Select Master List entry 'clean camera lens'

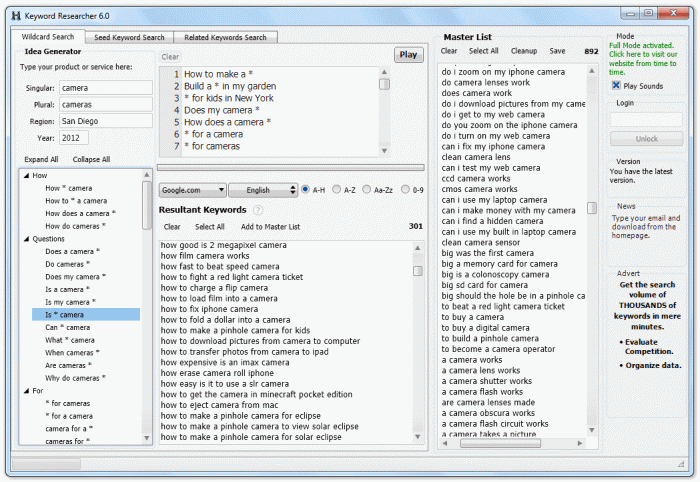tap(475, 157)
